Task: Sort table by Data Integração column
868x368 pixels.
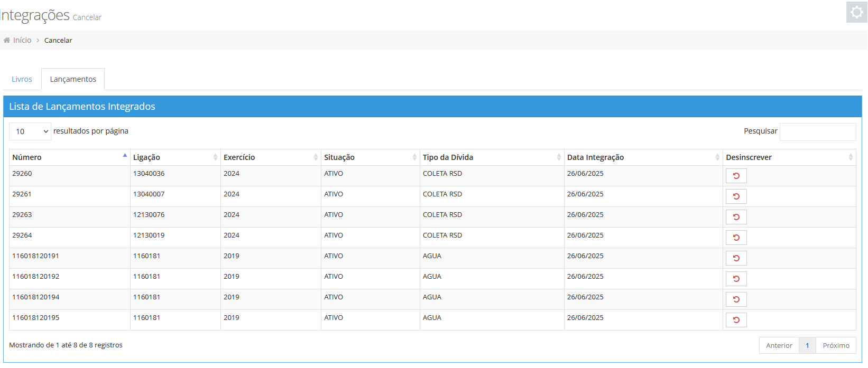Action: point(643,157)
